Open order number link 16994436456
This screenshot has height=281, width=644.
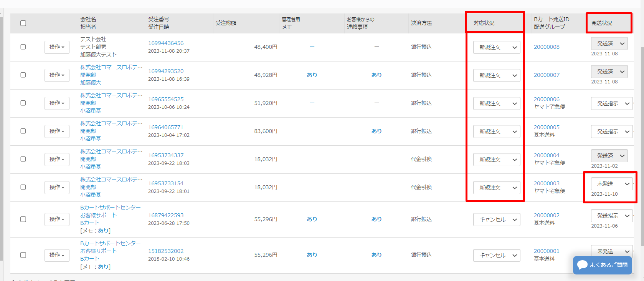coord(166,43)
